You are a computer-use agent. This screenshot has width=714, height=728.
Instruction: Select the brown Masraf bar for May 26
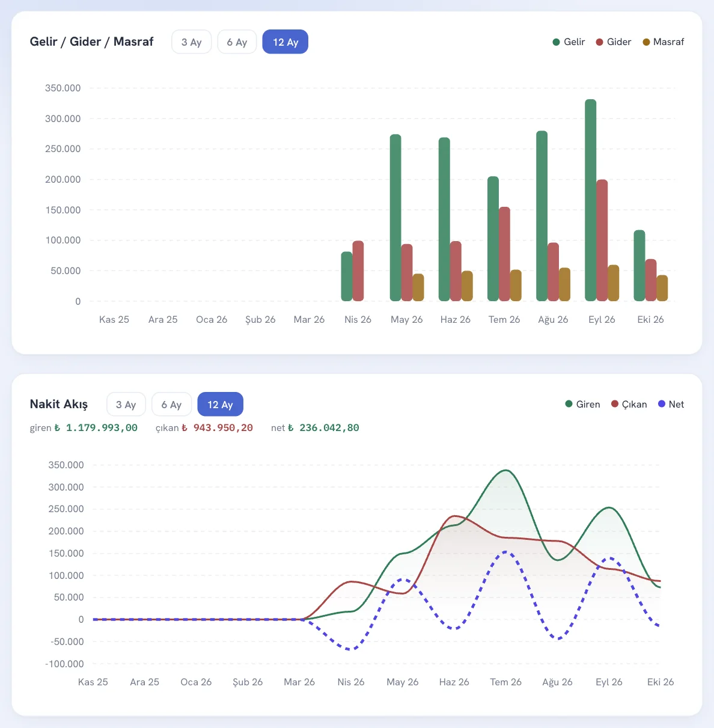coord(418,287)
